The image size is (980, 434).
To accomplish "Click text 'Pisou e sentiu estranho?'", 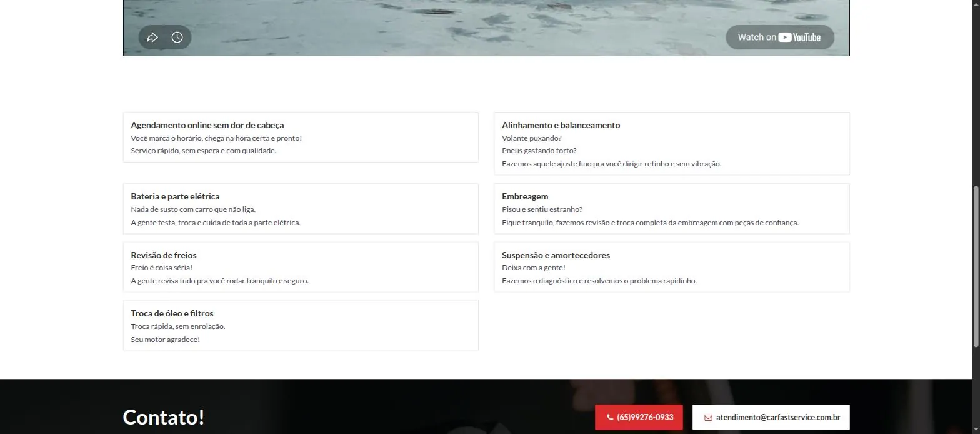I will (x=542, y=209).
